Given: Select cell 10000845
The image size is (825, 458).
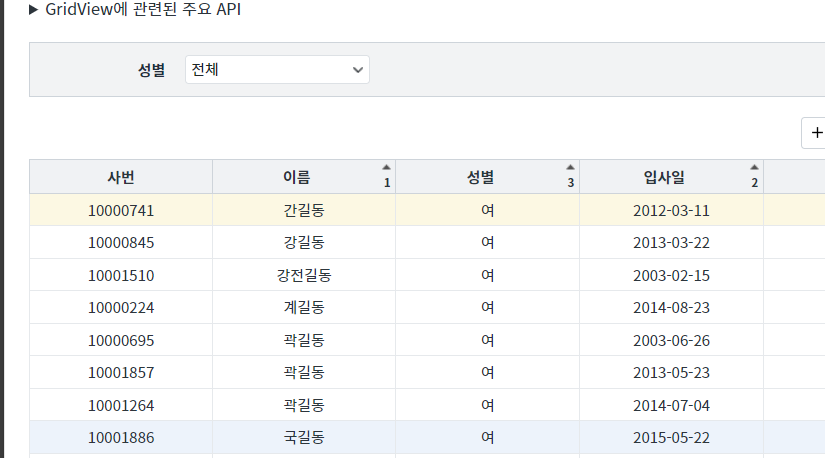Looking at the screenshot, I should tap(121, 243).
